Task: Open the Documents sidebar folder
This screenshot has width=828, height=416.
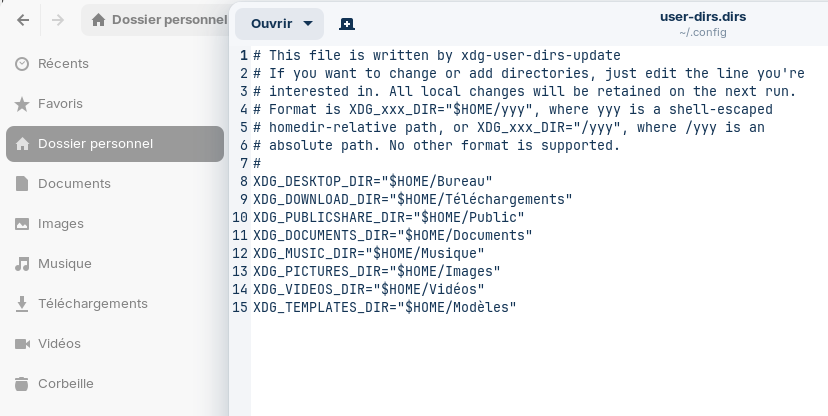Action: [x=115, y=184]
